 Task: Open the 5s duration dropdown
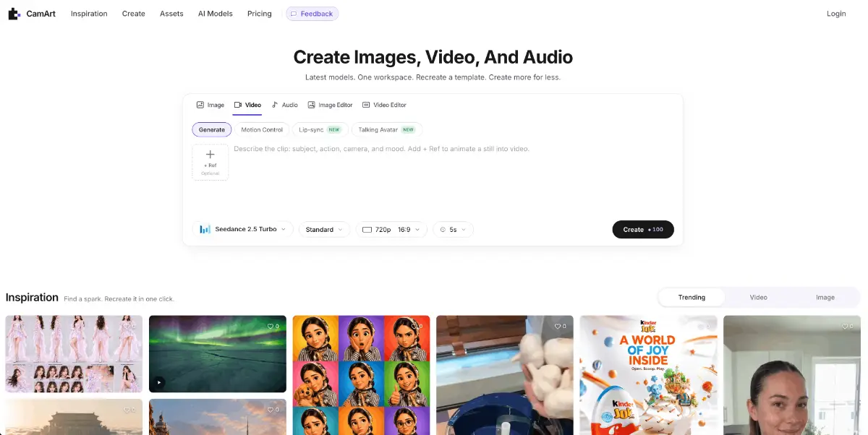click(454, 229)
